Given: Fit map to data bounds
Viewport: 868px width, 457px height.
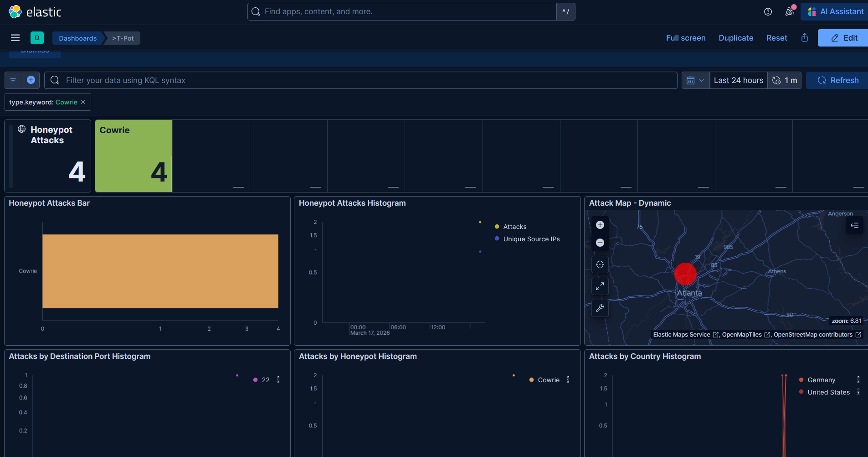Looking at the screenshot, I should [600, 265].
